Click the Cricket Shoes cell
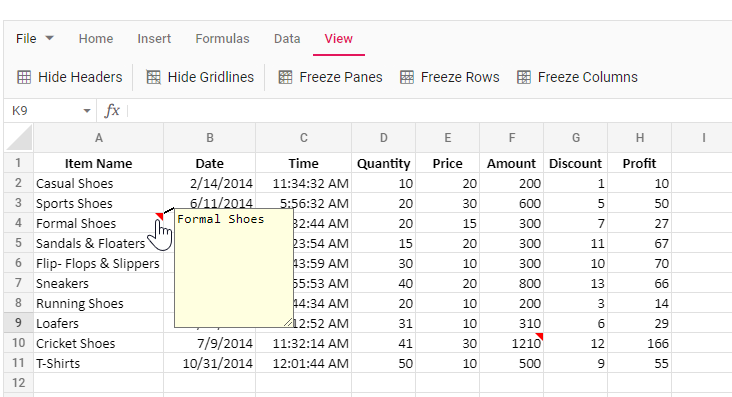The width and height of the screenshot is (732, 397). [99, 343]
